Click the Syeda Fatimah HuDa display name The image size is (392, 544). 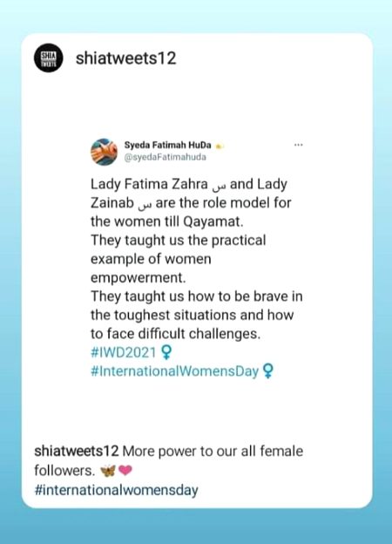(x=168, y=145)
